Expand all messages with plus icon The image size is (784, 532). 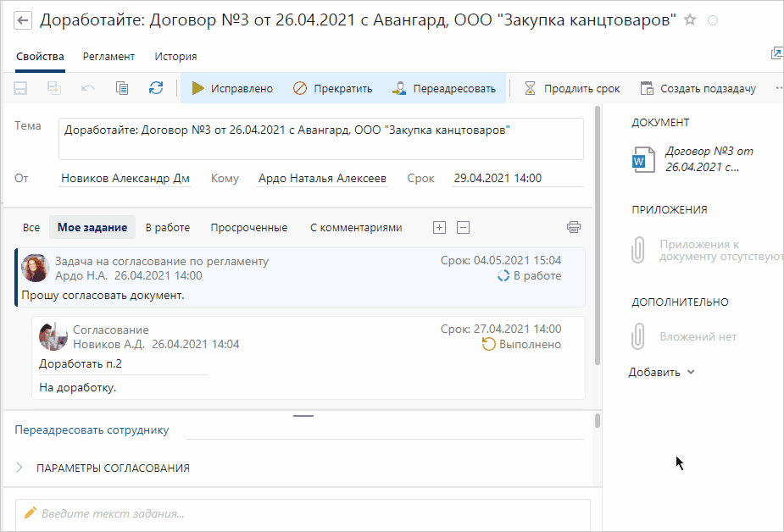pos(439,227)
